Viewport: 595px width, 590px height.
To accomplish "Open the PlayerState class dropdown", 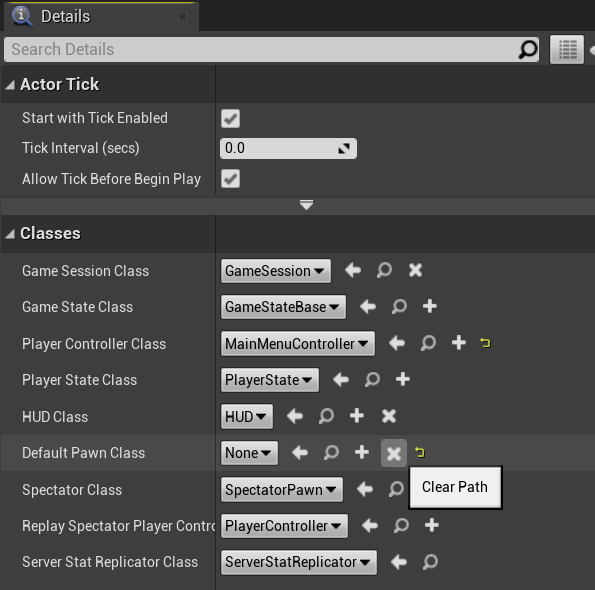I will (x=270, y=380).
